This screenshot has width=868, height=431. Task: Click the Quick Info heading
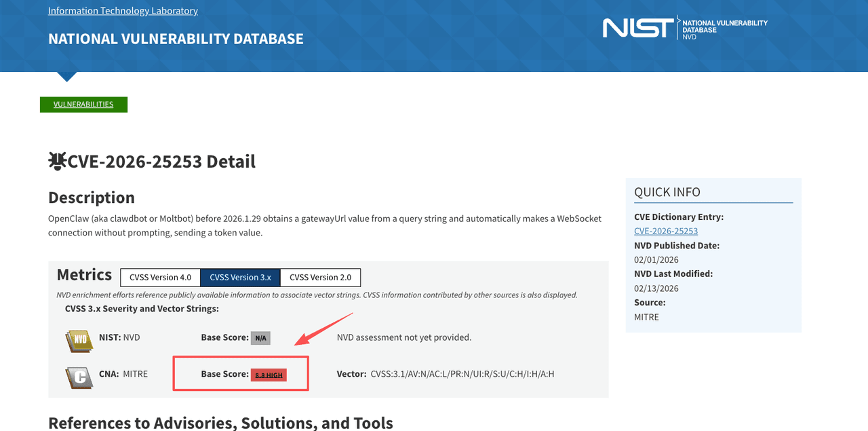point(667,192)
